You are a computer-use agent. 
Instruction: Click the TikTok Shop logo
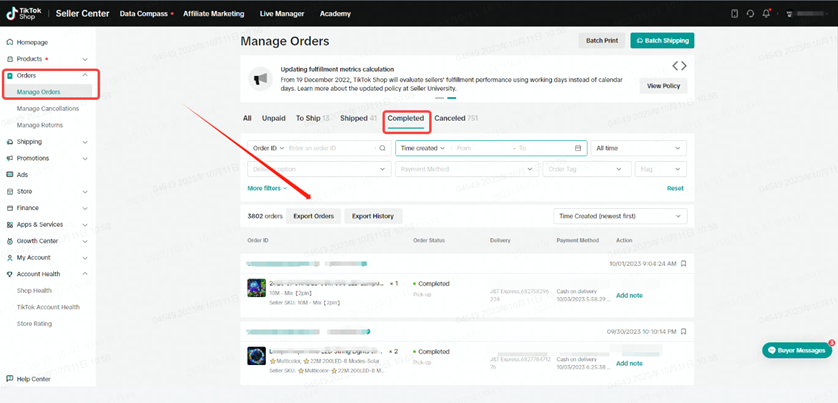25,13
